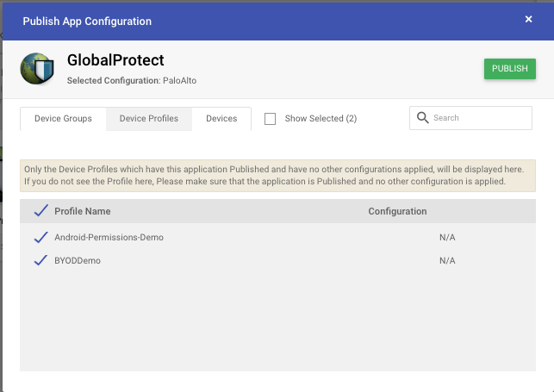The image size is (554, 392).
Task: Click the search magnifier icon
Action: [422, 117]
